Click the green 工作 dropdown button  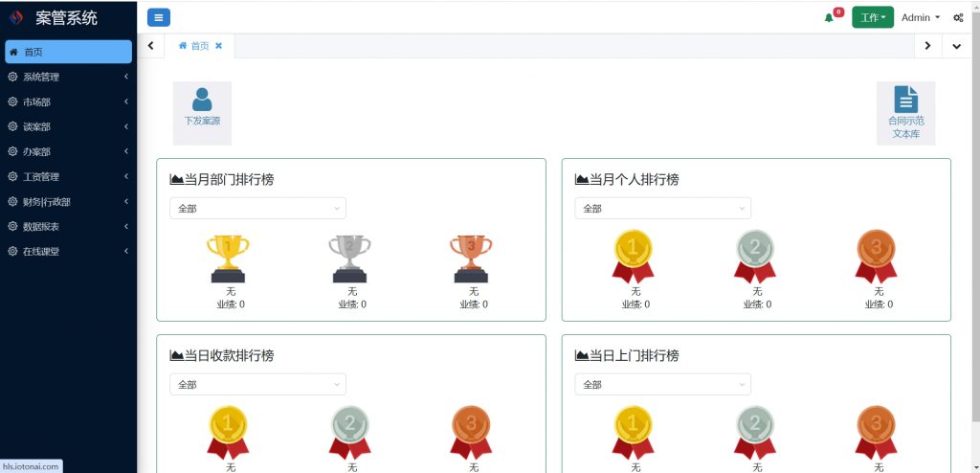[x=873, y=17]
